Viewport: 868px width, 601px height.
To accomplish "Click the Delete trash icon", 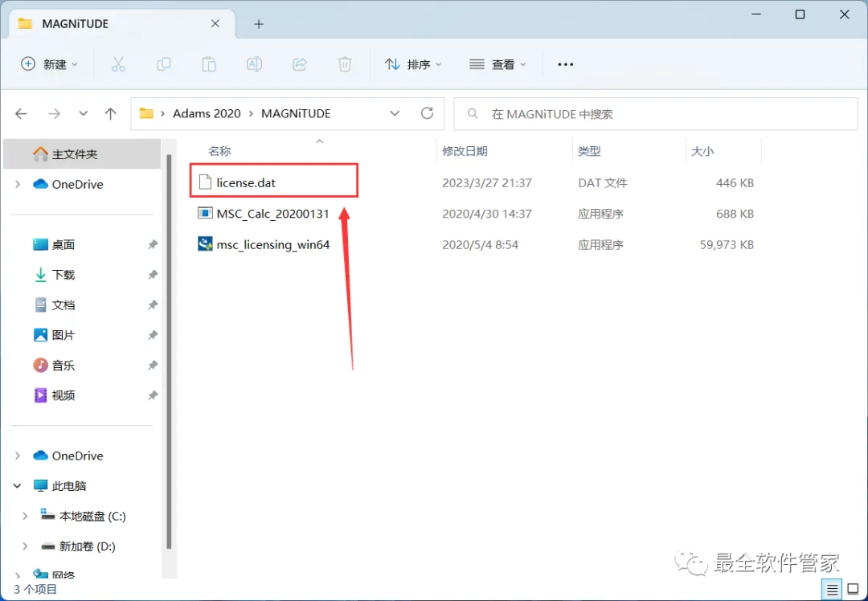I will click(x=344, y=64).
